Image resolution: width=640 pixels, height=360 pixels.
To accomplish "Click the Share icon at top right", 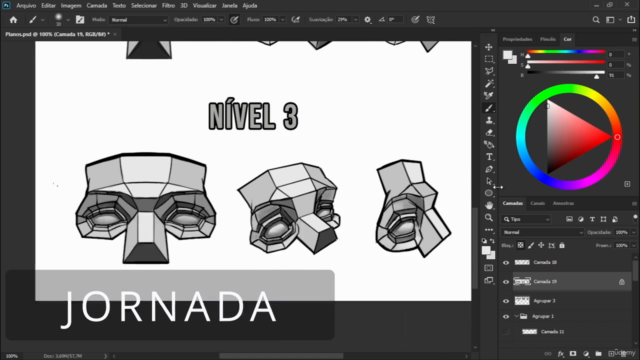I will [x=631, y=20].
